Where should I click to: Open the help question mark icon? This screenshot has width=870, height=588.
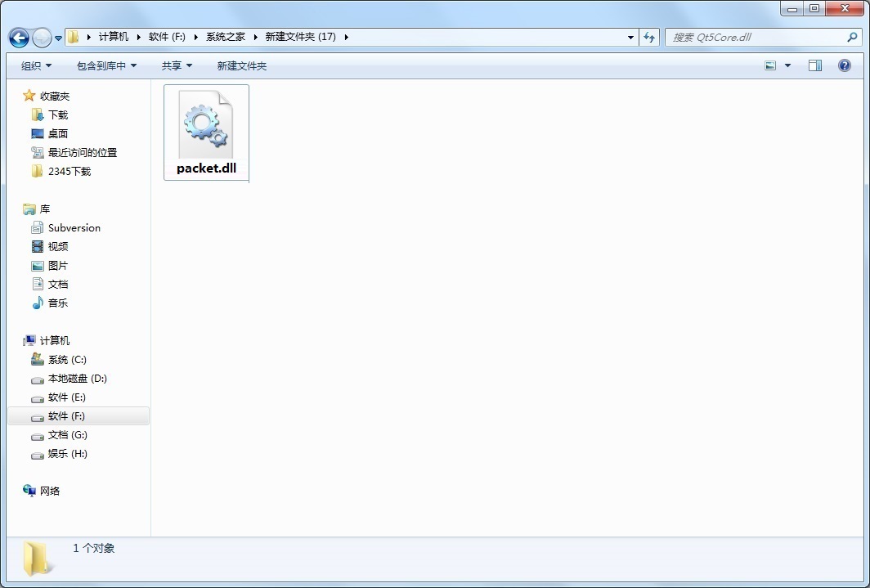845,65
